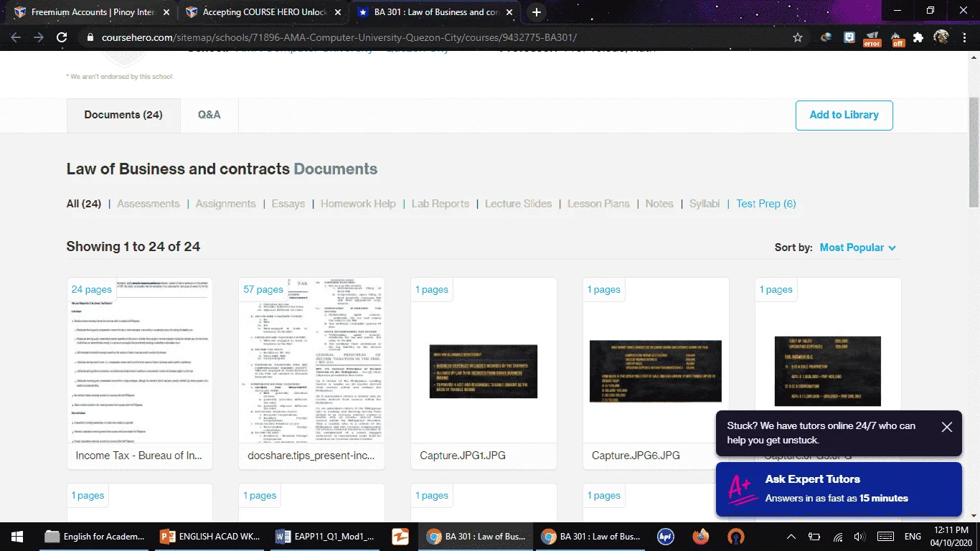Filter documents by All (24)
980x551 pixels.
(x=84, y=204)
